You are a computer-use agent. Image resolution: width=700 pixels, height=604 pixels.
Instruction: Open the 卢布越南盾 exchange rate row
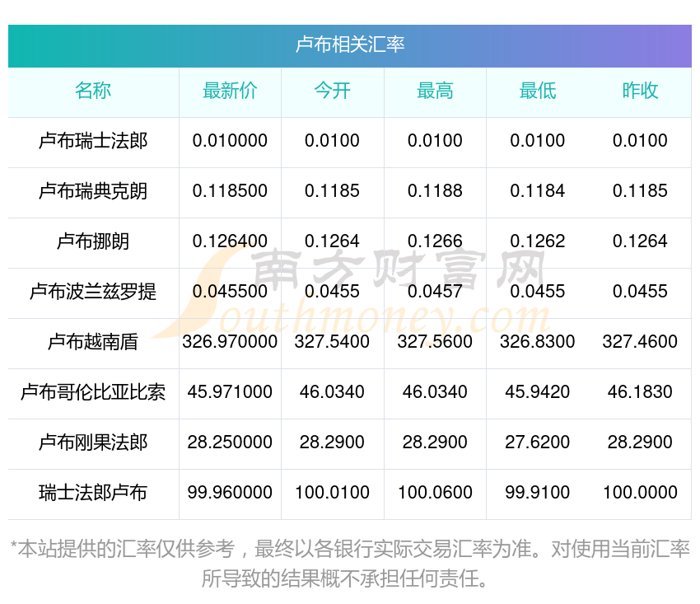click(x=93, y=342)
